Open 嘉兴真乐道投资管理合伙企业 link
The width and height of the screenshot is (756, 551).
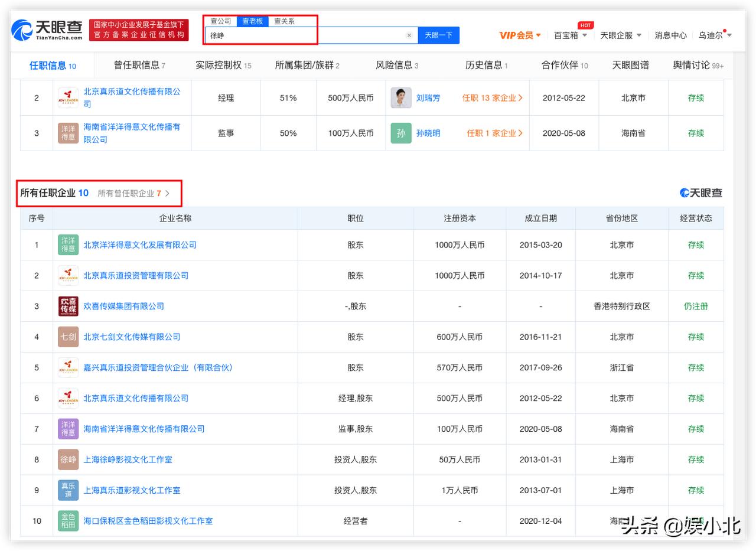160,367
